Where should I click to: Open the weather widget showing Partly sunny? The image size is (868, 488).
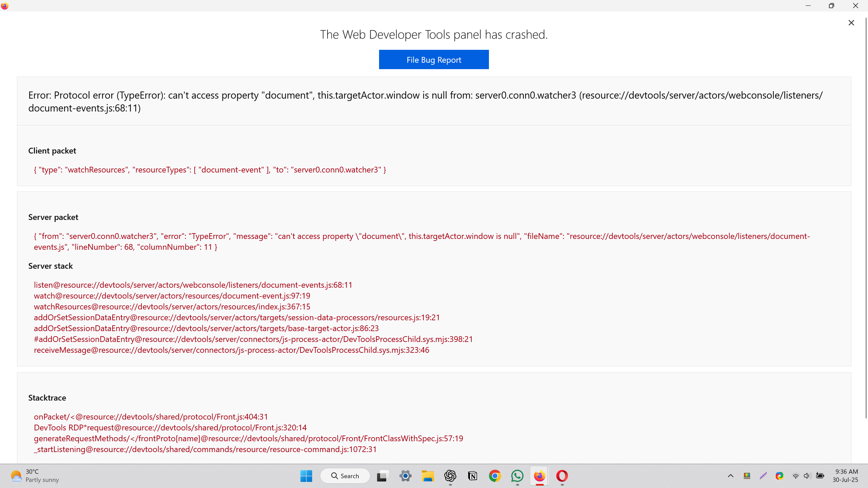(35, 476)
